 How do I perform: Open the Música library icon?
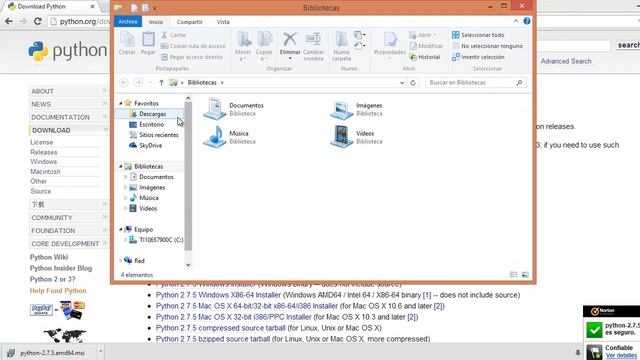215,137
